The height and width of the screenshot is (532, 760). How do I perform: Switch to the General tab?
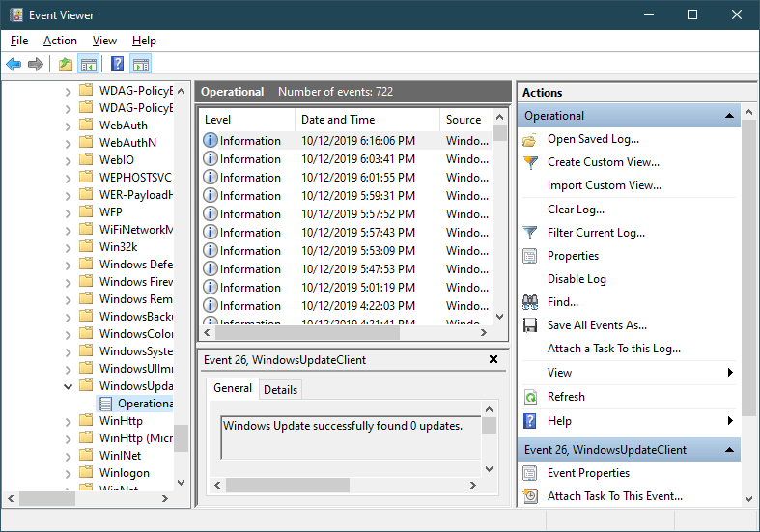pyautogui.click(x=233, y=388)
